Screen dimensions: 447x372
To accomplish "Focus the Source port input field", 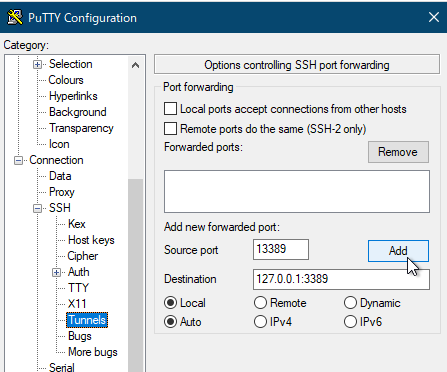I will pyautogui.click(x=281, y=249).
